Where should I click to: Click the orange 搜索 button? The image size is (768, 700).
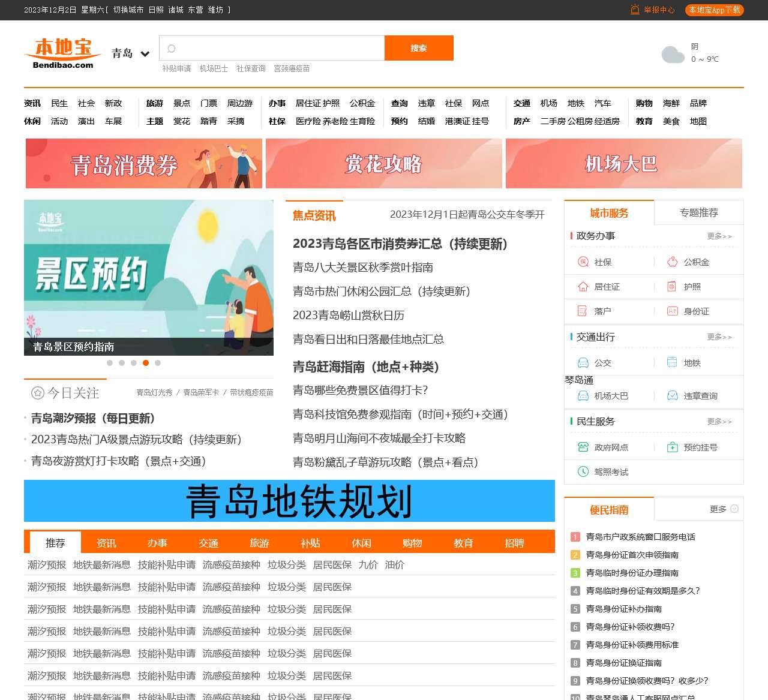coord(419,48)
